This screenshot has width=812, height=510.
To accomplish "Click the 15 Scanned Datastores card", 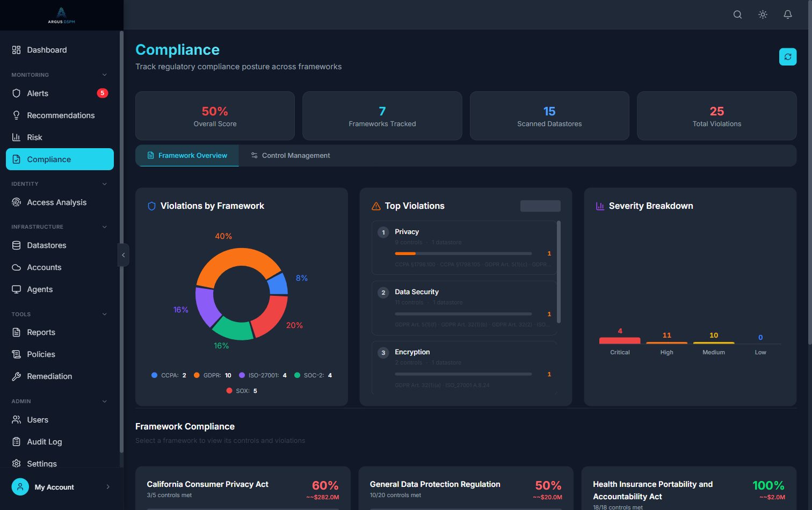I will tap(549, 116).
